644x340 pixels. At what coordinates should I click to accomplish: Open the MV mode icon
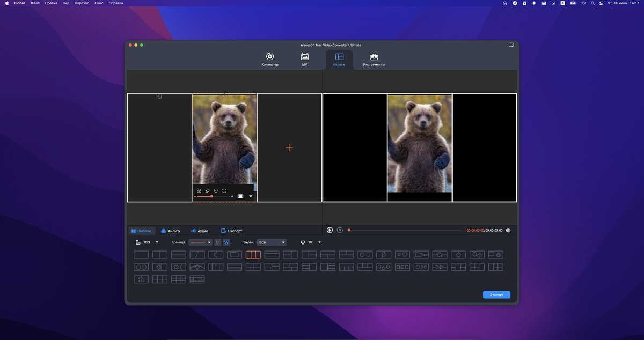pyautogui.click(x=304, y=59)
